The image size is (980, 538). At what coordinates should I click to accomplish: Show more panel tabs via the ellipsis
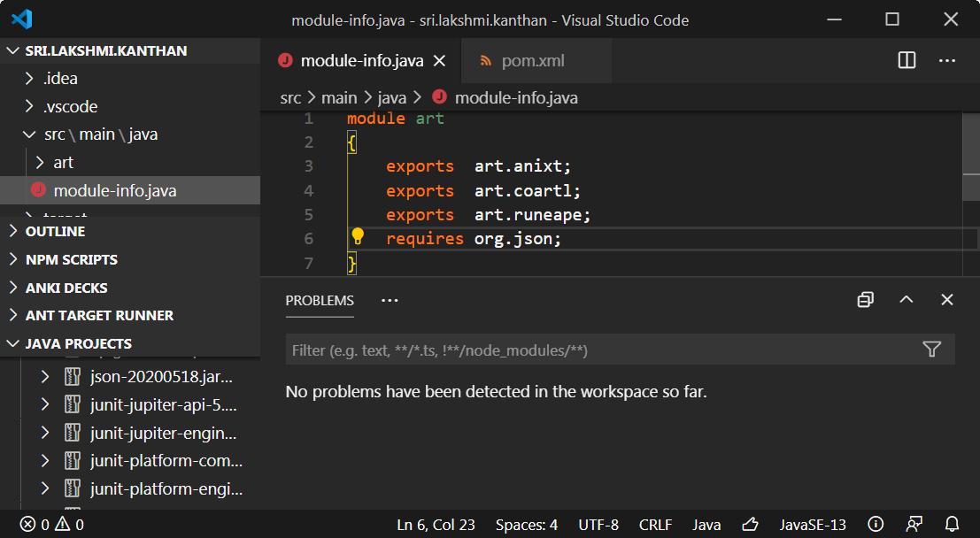click(x=390, y=301)
